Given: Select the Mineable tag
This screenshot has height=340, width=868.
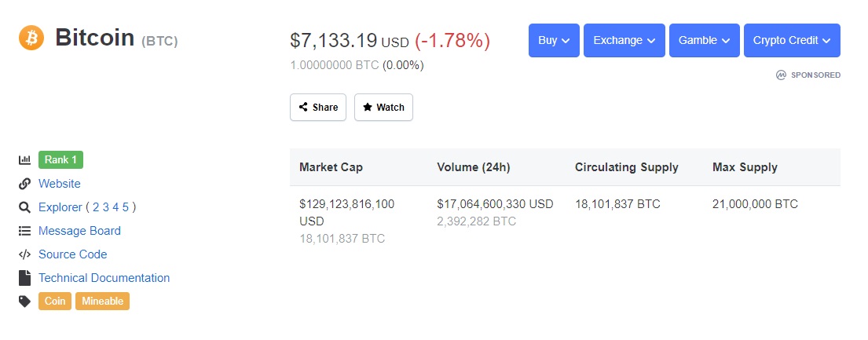Looking at the screenshot, I should (102, 302).
